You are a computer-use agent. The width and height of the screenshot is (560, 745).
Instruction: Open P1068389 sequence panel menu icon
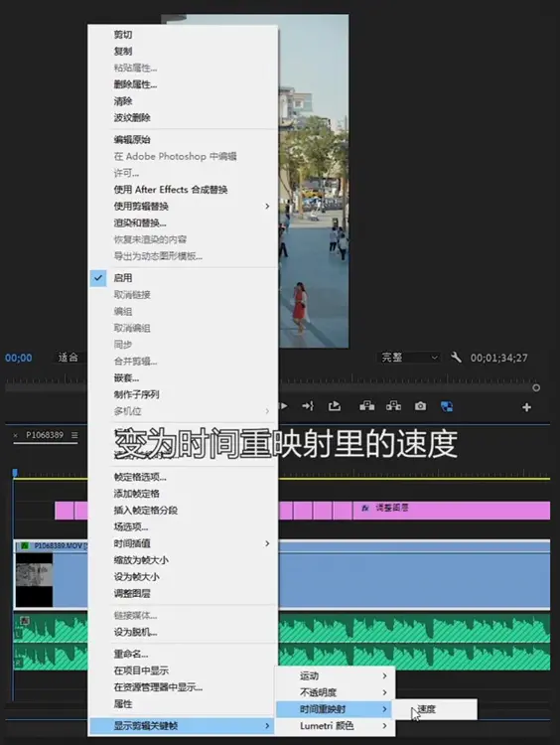pyautogui.click(x=74, y=435)
